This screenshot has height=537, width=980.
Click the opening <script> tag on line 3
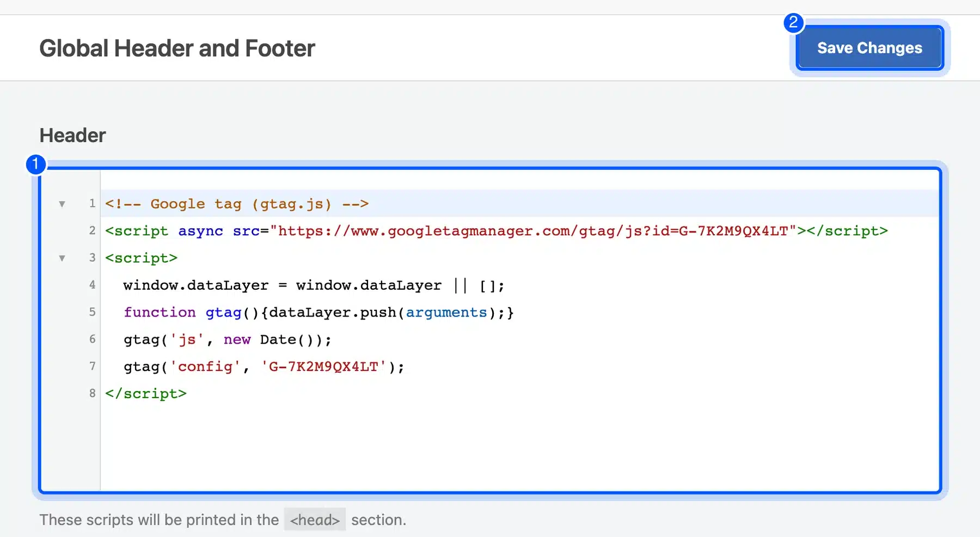[x=142, y=258]
